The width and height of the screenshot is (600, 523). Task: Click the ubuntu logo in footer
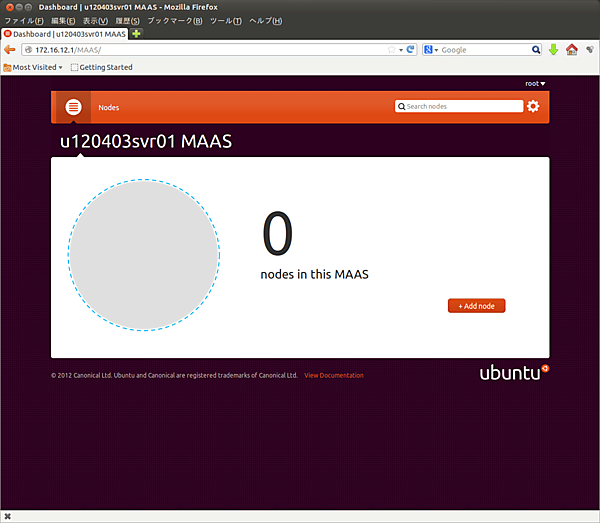point(514,372)
